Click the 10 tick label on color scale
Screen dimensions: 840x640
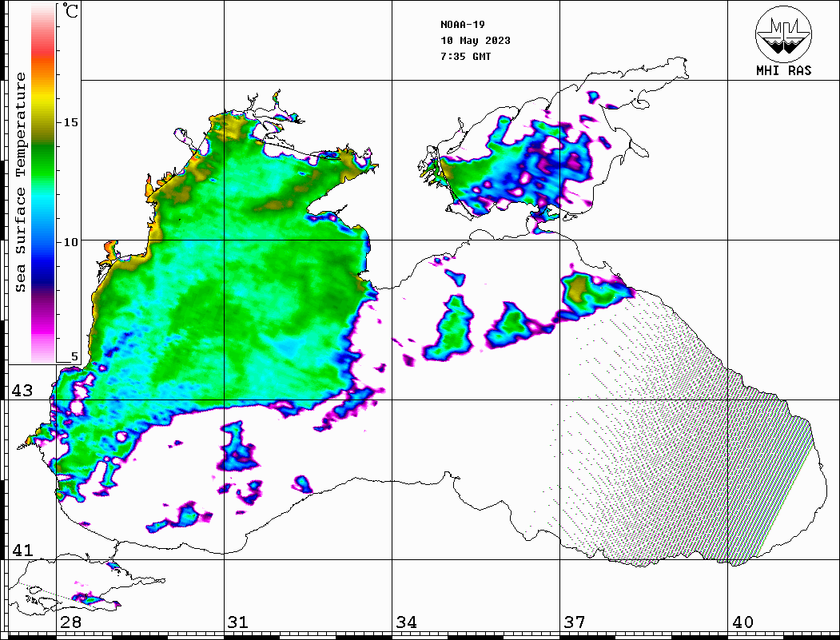pos(70,242)
